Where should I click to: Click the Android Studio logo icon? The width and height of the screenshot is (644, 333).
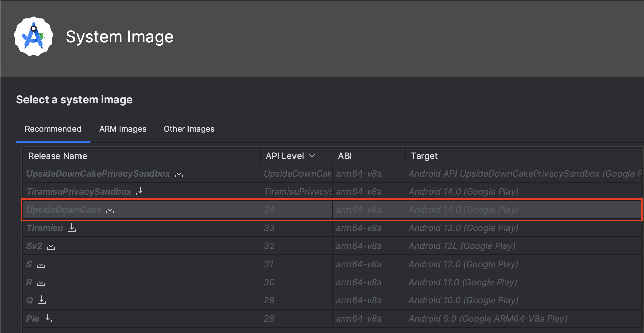[x=34, y=36]
